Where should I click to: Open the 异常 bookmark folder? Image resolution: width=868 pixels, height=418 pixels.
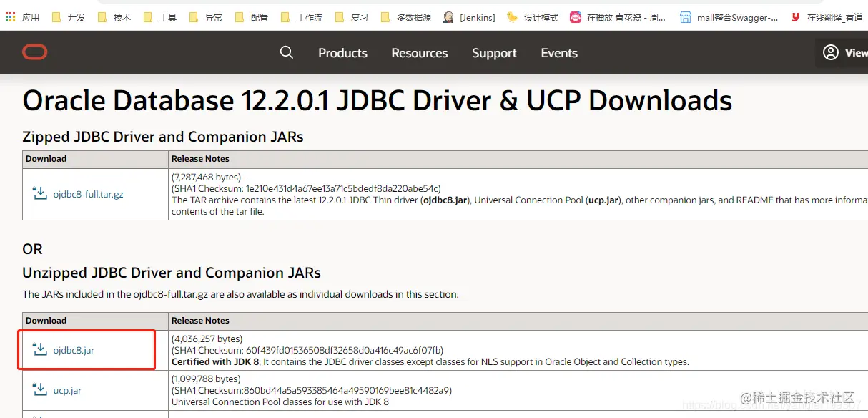[x=207, y=17]
